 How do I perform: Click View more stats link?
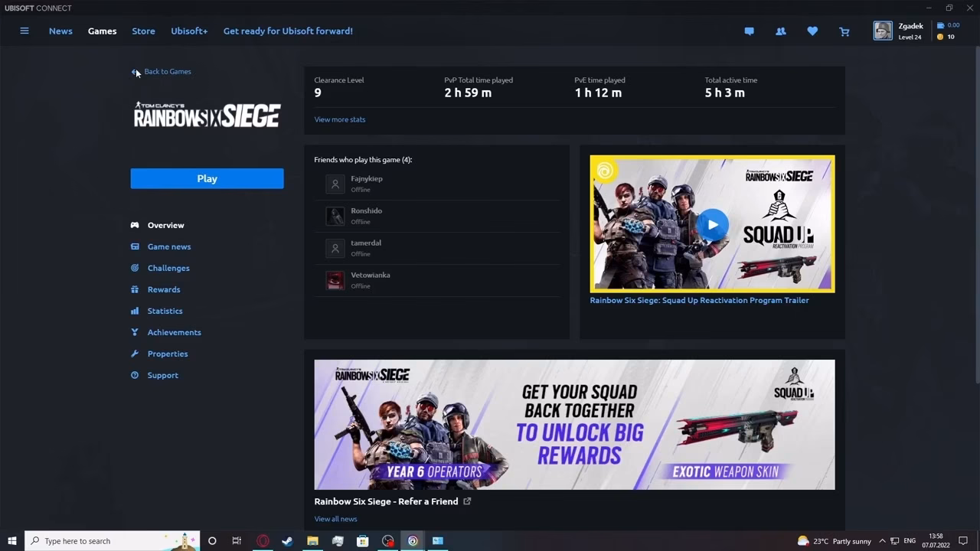tap(340, 119)
